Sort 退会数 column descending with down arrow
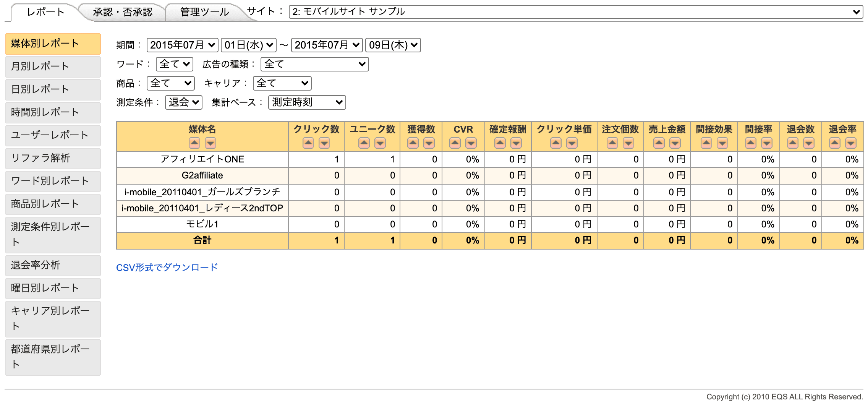The image size is (868, 412). (x=809, y=143)
